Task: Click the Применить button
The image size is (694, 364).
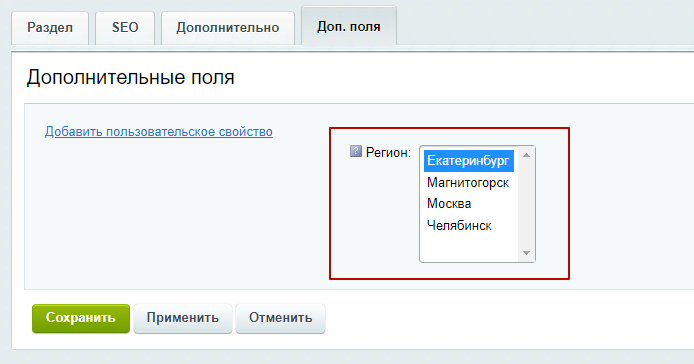Action: click(183, 318)
